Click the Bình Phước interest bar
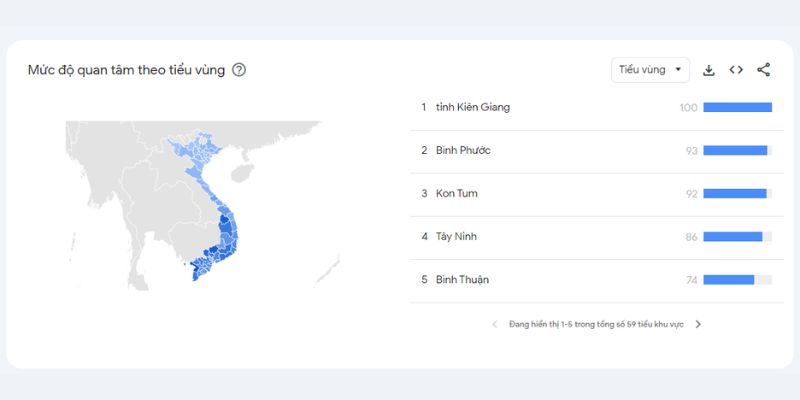The width and height of the screenshot is (800, 400). pyautogui.click(x=737, y=150)
